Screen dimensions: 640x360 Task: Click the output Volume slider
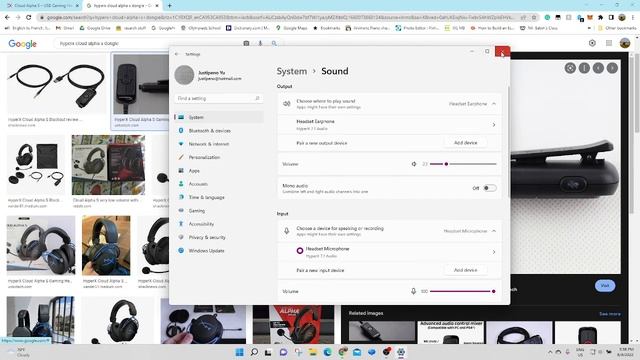point(463,164)
